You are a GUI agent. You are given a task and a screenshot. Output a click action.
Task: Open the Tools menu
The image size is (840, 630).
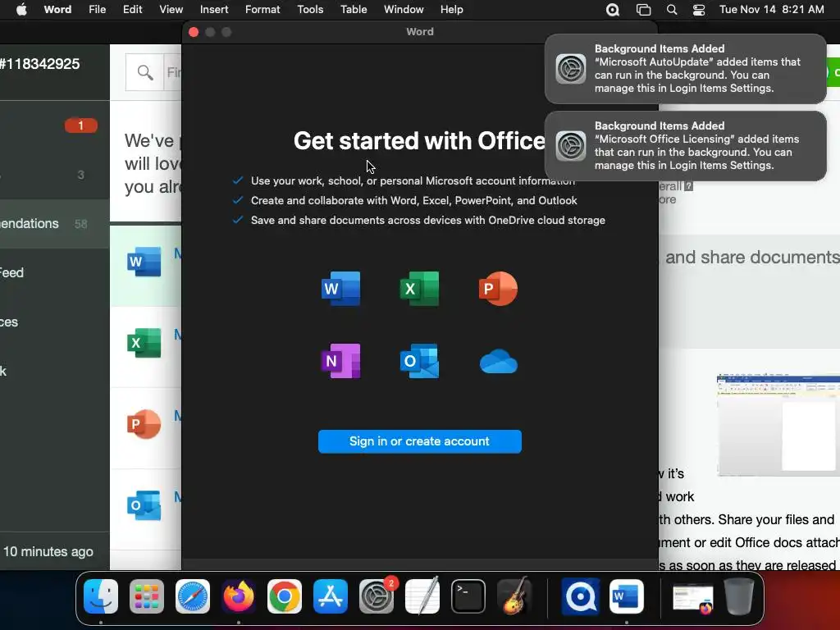310,10
